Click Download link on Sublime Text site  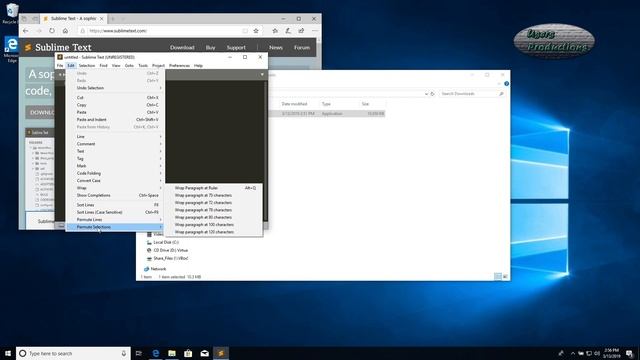coord(182,48)
